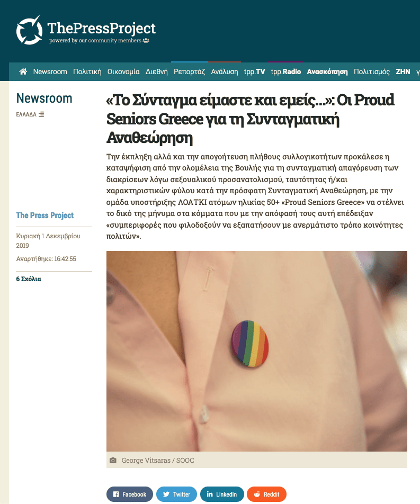
Task: Click the home icon in navigation bar
Action: click(23, 71)
